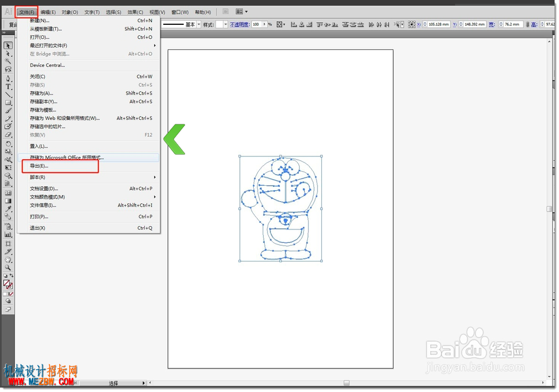Click the color/gradient/none buttons row

click(x=8, y=294)
